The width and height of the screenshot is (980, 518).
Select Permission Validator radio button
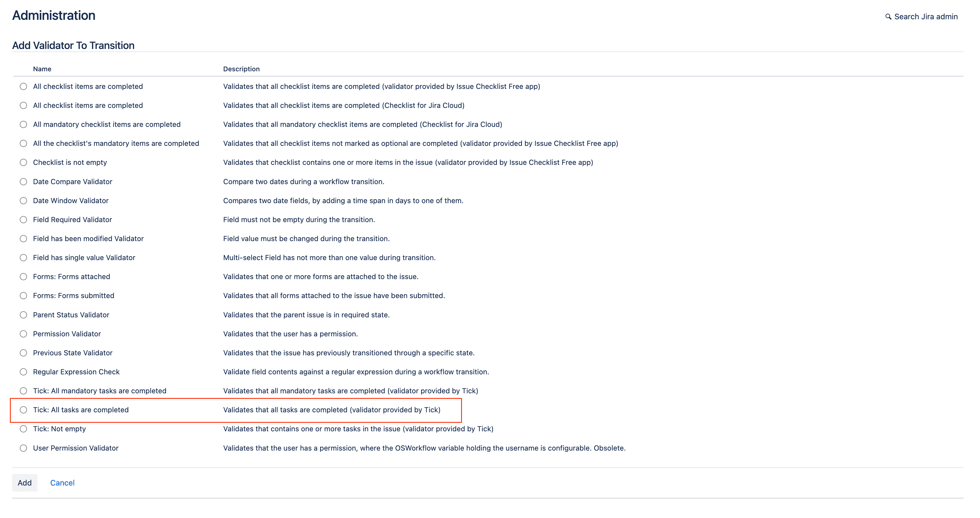click(24, 334)
